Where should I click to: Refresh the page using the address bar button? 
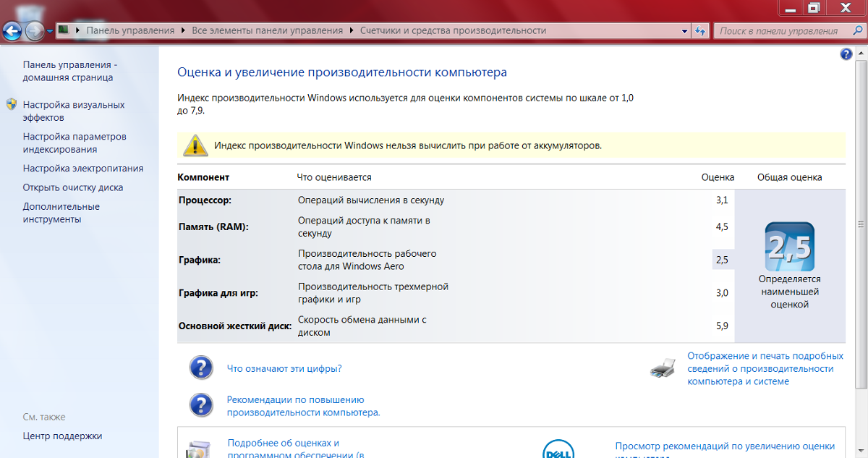coord(700,31)
